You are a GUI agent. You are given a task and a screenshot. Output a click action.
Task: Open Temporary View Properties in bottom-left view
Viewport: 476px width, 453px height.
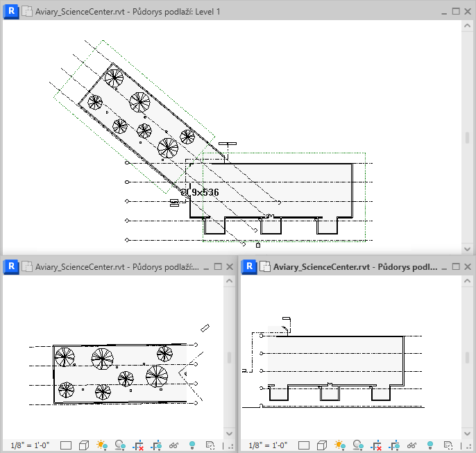click(210, 445)
